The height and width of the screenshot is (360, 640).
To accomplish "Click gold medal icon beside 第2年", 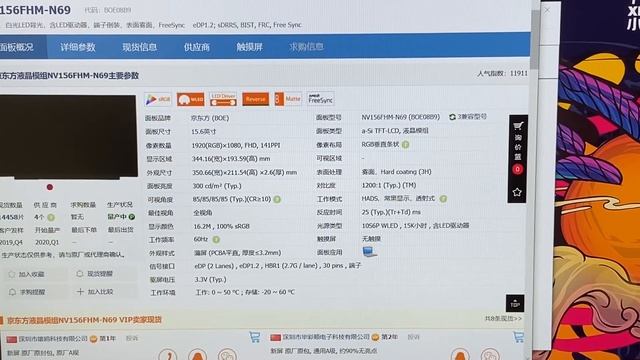I will pyautogui.click(x=376, y=337).
